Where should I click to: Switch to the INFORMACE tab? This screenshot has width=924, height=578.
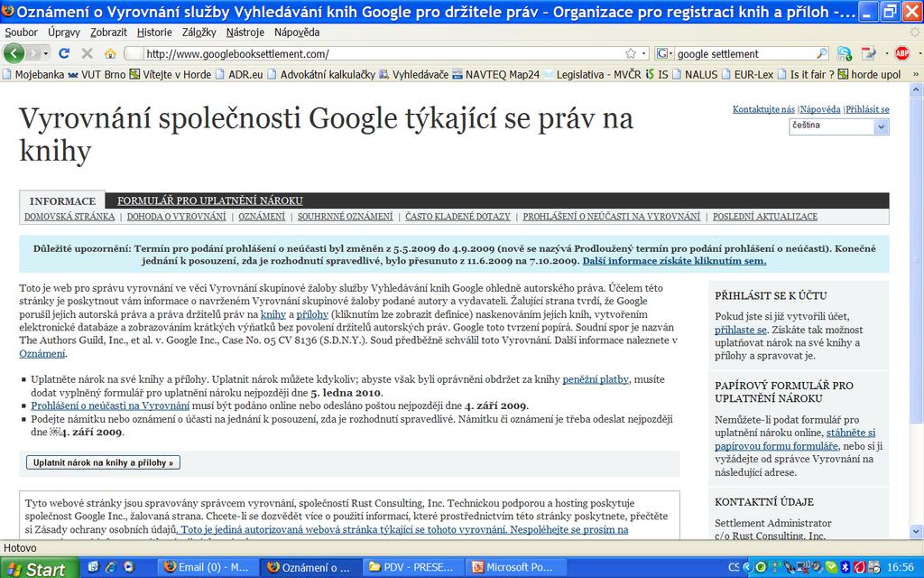click(62, 200)
